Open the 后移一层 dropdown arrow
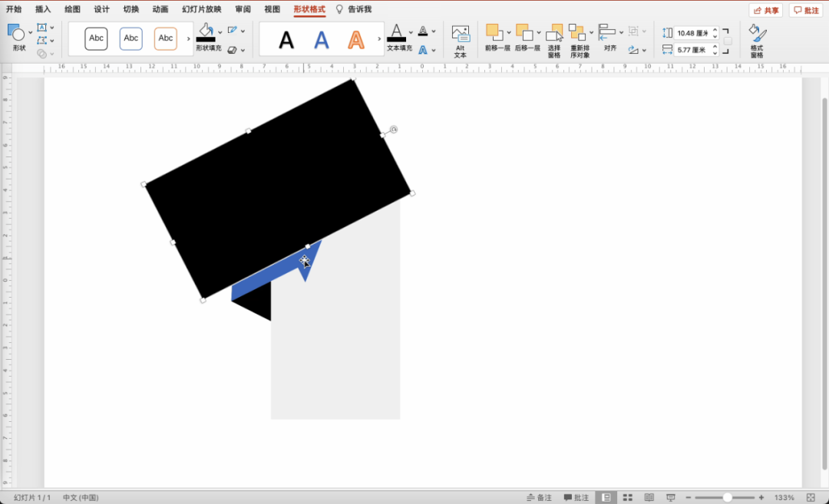The height and width of the screenshot is (504, 829). coord(539,33)
